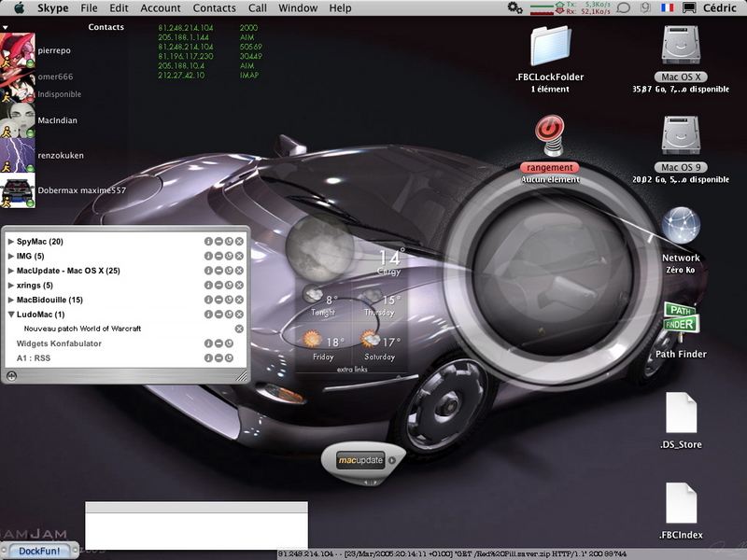This screenshot has width=747, height=560.
Task: Click the Saturday forecast in weather widget
Action: click(x=380, y=345)
